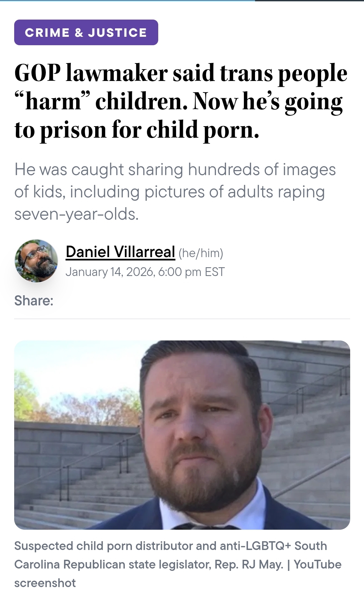Click "seven-year-olds" in the subheadline
The width and height of the screenshot is (364, 608).
click(x=76, y=214)
